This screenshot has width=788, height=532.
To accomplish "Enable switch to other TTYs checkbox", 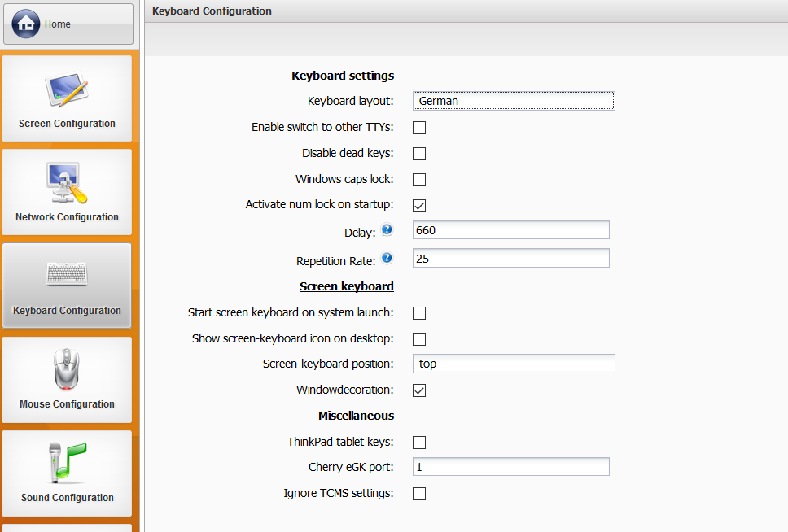I will pos(419,128).
